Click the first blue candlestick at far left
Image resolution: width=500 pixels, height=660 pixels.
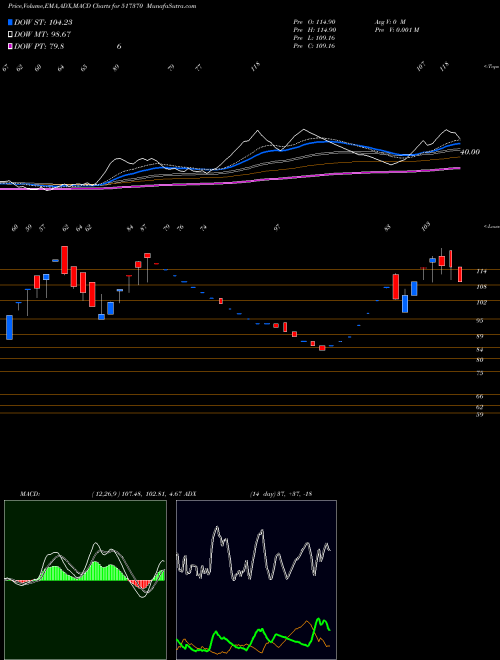click(x=9, y=327)
